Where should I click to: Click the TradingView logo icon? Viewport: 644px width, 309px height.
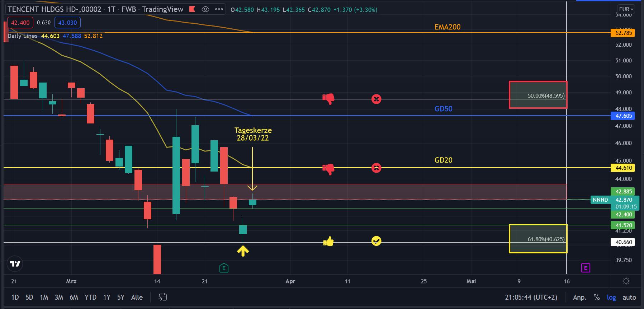point(15,264)
